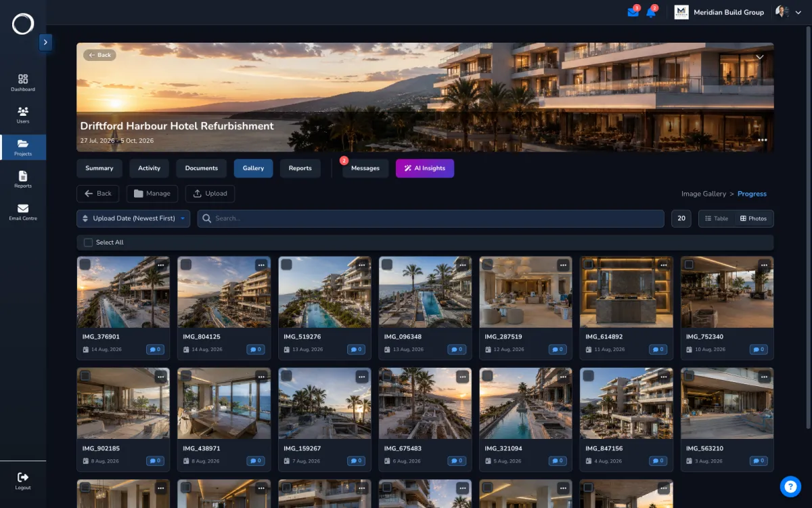Open the blue help question-mark button
Image resolution: width=812 pixels, height=508 pixels.
pyautogui.click(x=790, y=486)
